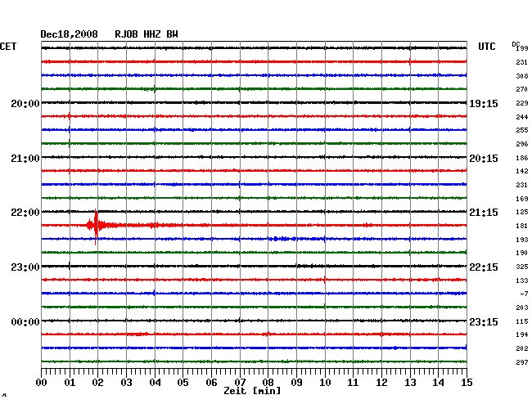
Task: Select the CET time label "21:00"
Action: pyautogui.click(x=25, y=159)
